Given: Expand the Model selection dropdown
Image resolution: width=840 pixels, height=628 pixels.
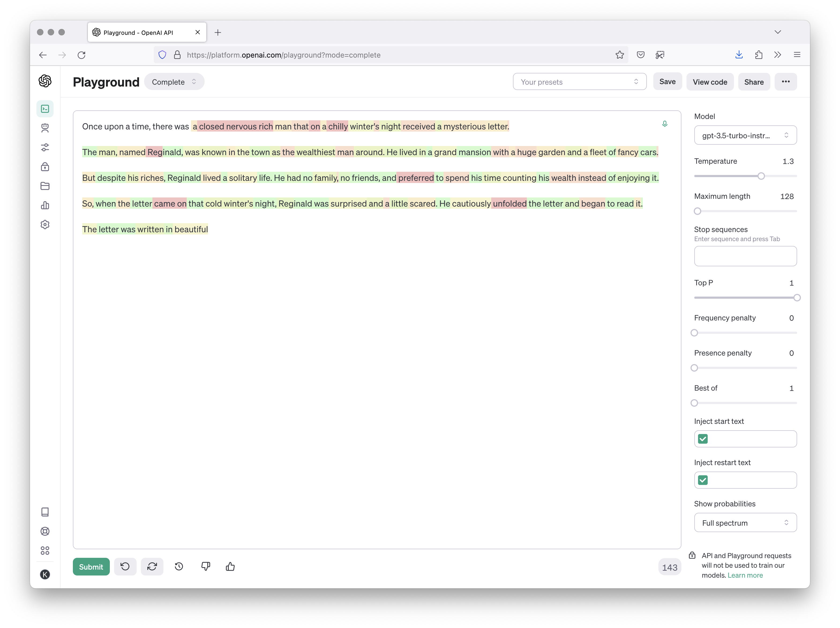Looking at the screenshot, I should (745, 136).
